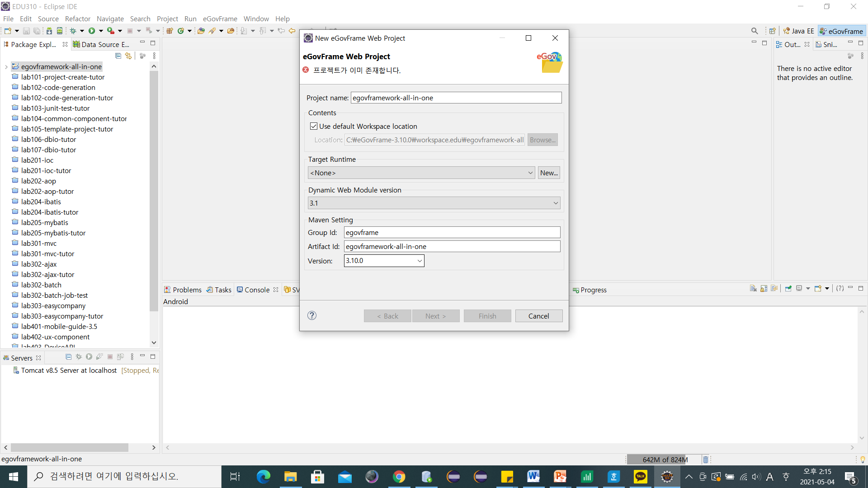868x488 pixels.
Task: Open Console display selected dropdown arrow
Action: pyautogui.click(x=808, y=289)
